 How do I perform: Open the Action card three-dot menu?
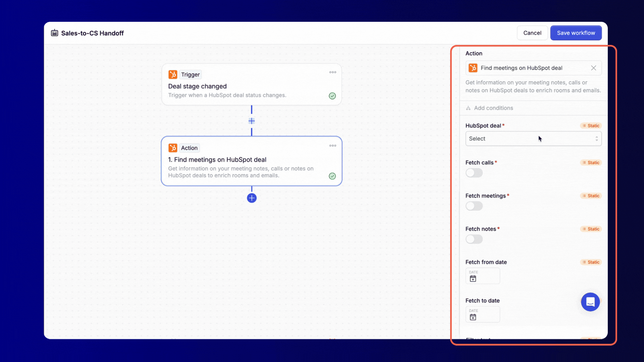point(332,146)
